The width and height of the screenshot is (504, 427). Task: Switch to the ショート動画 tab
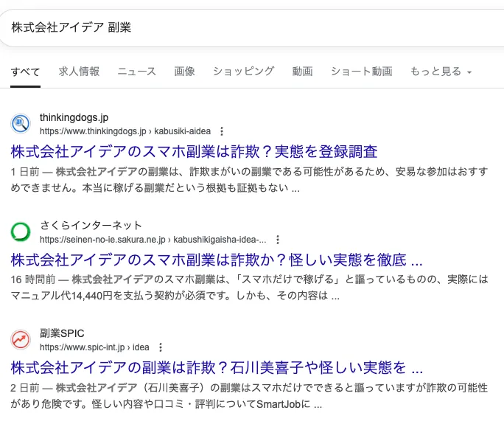pyautogui.click(x=362, y=72)
